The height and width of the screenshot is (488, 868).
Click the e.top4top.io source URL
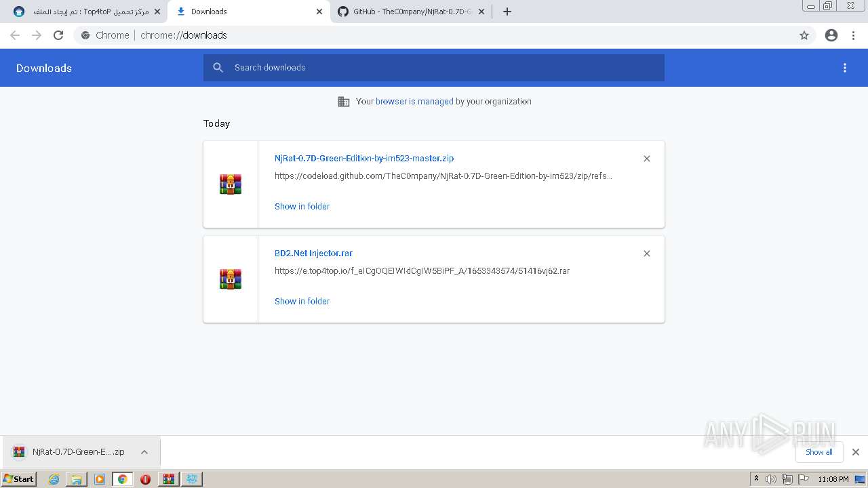tap(422, 271)
